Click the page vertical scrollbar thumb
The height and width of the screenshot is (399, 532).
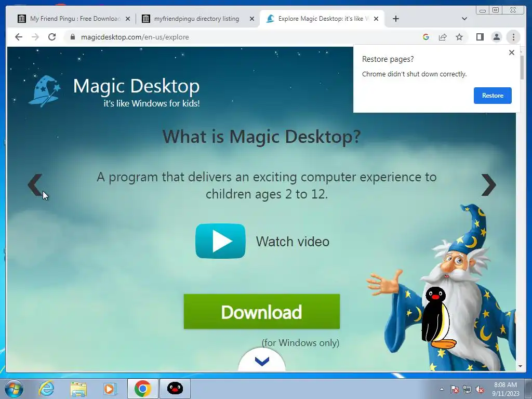point(522,67)
